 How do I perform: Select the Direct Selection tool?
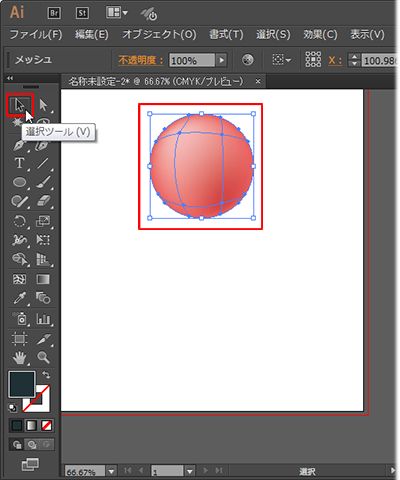43,105
